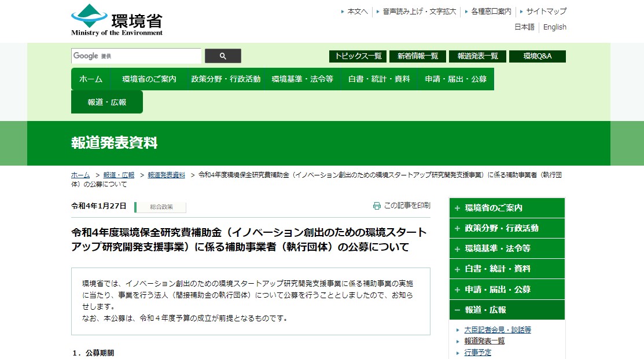
Task: Expand the 申請・届出・公募 sidebar section
Action: [x=457, y=290]
